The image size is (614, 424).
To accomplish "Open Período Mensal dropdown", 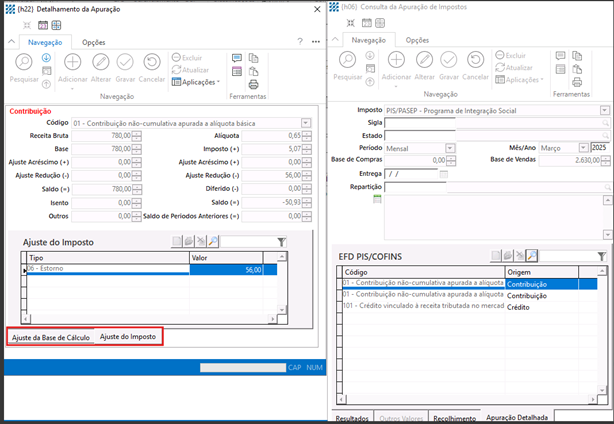I will (450, 148).
